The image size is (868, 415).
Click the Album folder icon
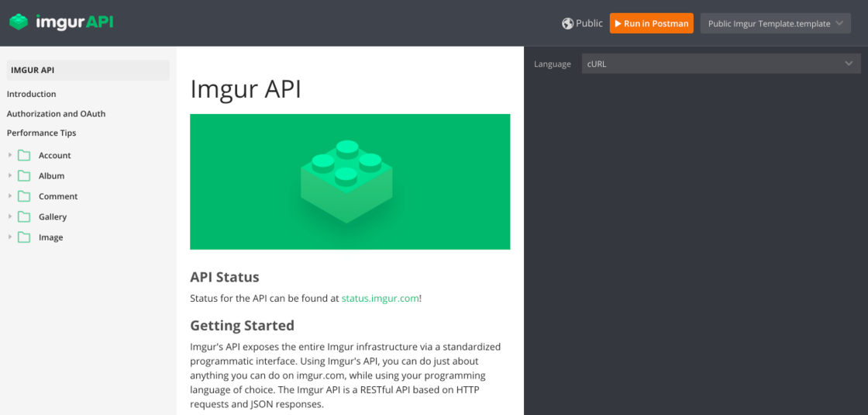[x=24, y=176]
